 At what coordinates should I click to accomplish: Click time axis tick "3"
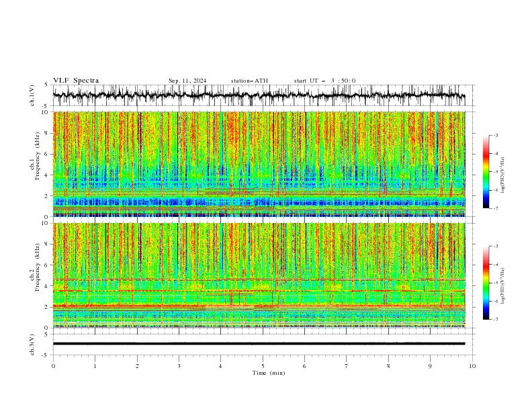[x=179, y=366]
